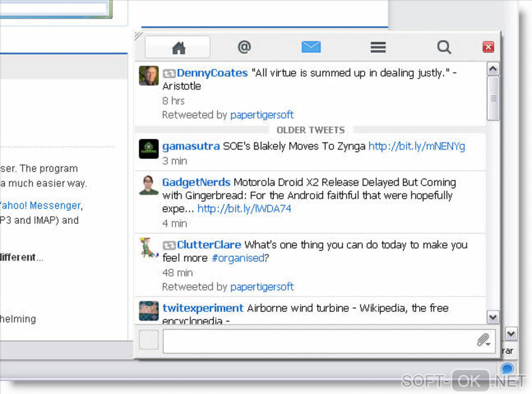Click the timeline scrollbar thumb
This screenshot has height=394, width=532.
click(x=493, y=99)
